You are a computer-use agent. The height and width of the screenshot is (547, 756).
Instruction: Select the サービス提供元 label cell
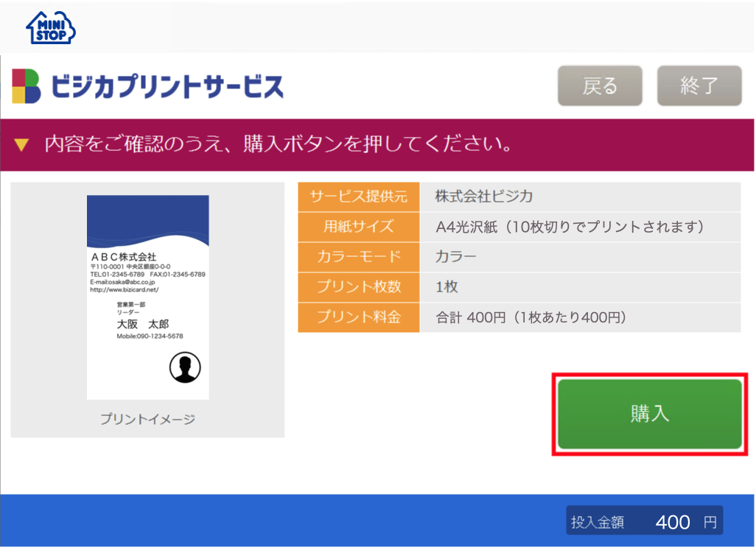(358, 197)
